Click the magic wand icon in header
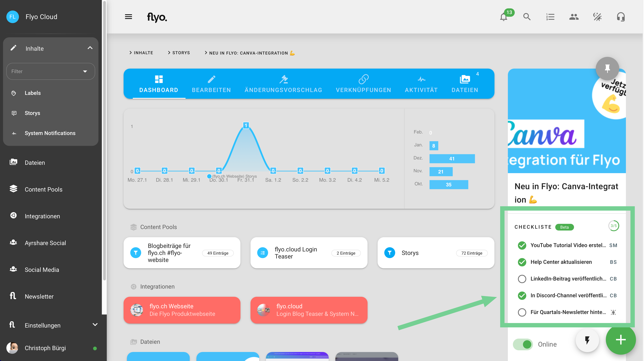644x361 pixels. coord(597,17)
